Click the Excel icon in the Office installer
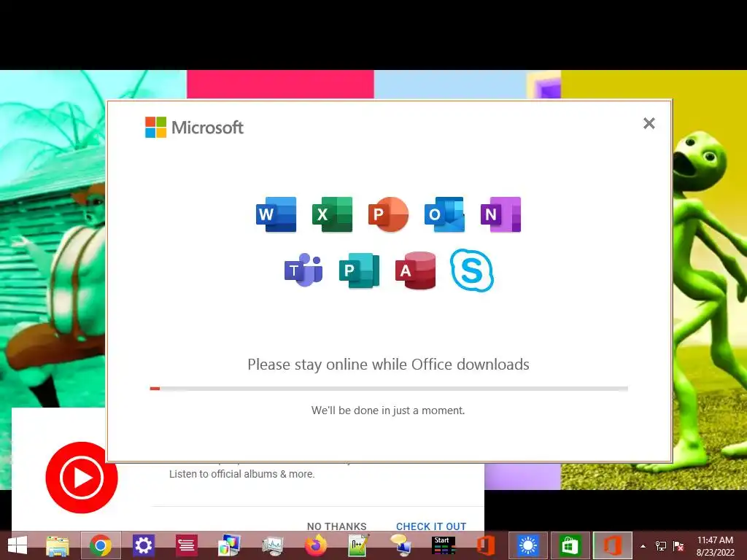Viewport: 747px width, 560px height. pyautogui.click(x=332, y=214)
